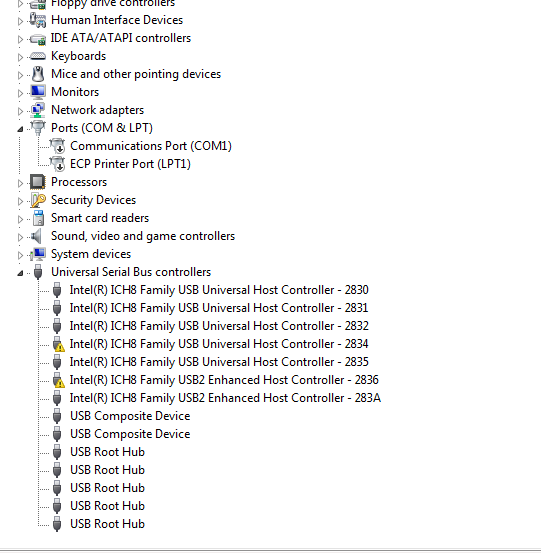Click the warning icon on controller 2834
This screenshot has height=553, width=541.
point(58,344)
